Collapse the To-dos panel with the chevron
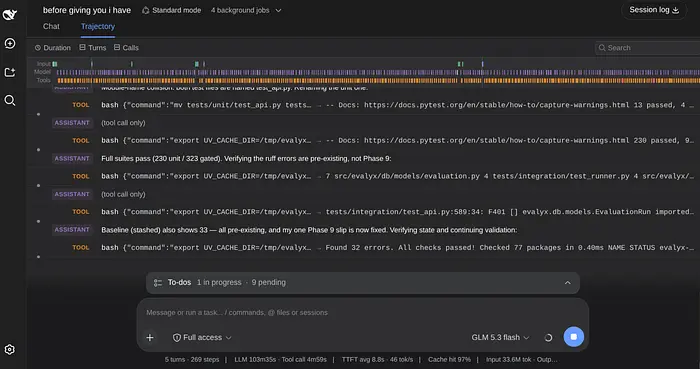This screenshot has width=700, height=369. click(567, 283)
